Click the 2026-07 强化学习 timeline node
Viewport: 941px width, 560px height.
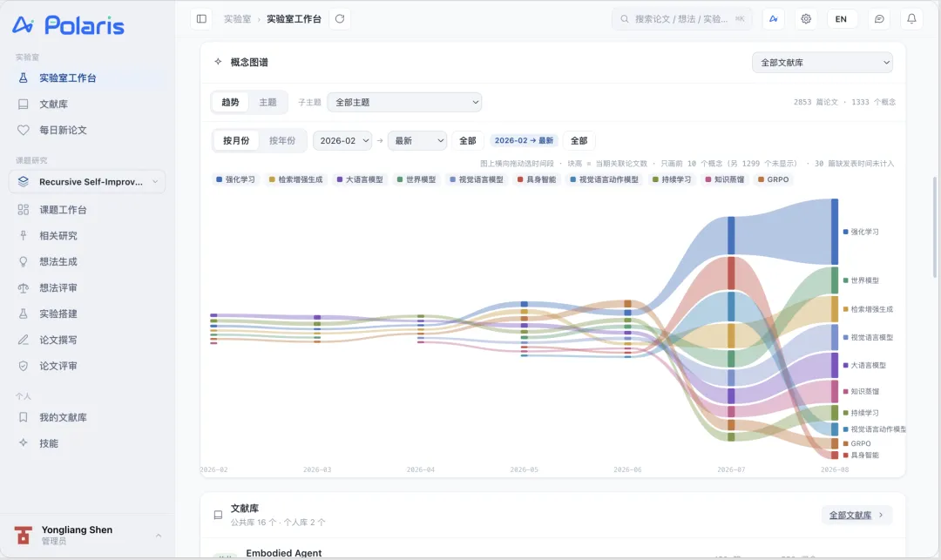click(x=731, y=236)
